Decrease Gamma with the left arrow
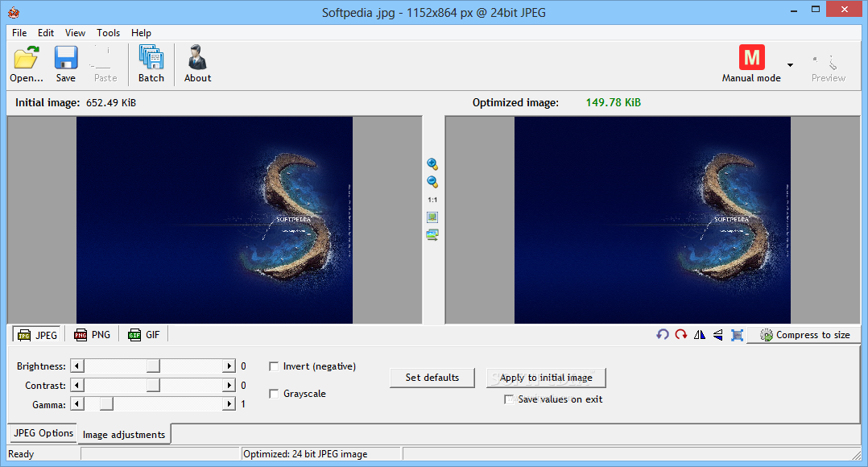Viewport: 868px width, 467px height. tap(77, 404)
